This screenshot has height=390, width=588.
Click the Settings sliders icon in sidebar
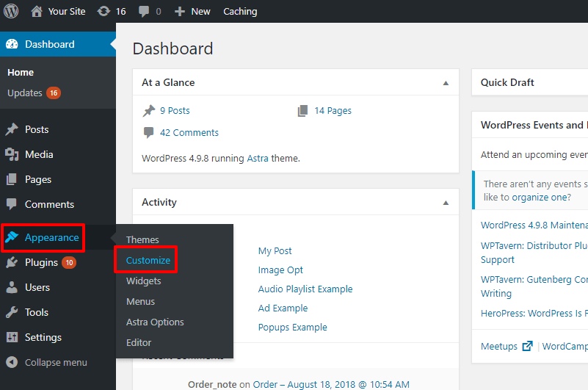[12, 337]
